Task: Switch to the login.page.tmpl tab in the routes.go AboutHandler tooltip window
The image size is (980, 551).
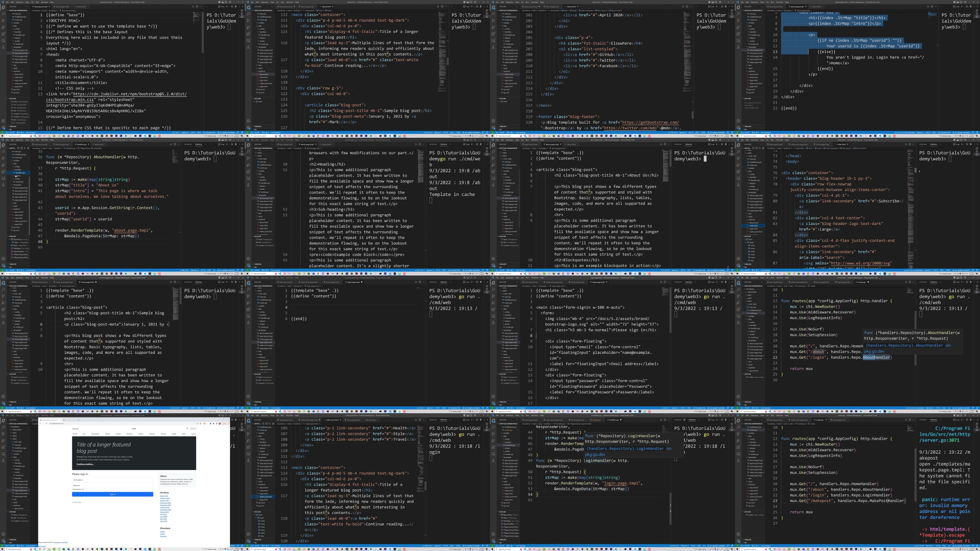Action: tap(843, 282)
